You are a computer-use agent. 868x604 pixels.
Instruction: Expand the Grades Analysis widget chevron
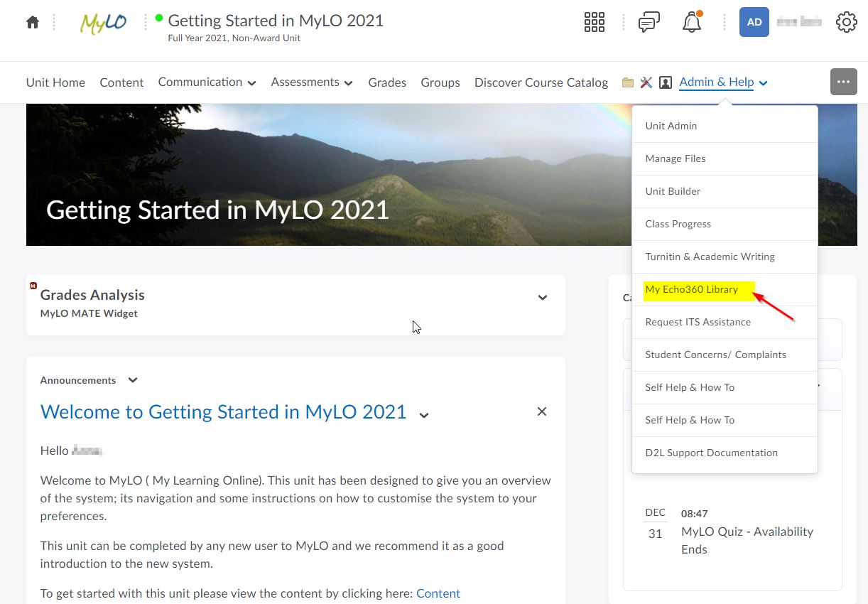coord(543,298)
